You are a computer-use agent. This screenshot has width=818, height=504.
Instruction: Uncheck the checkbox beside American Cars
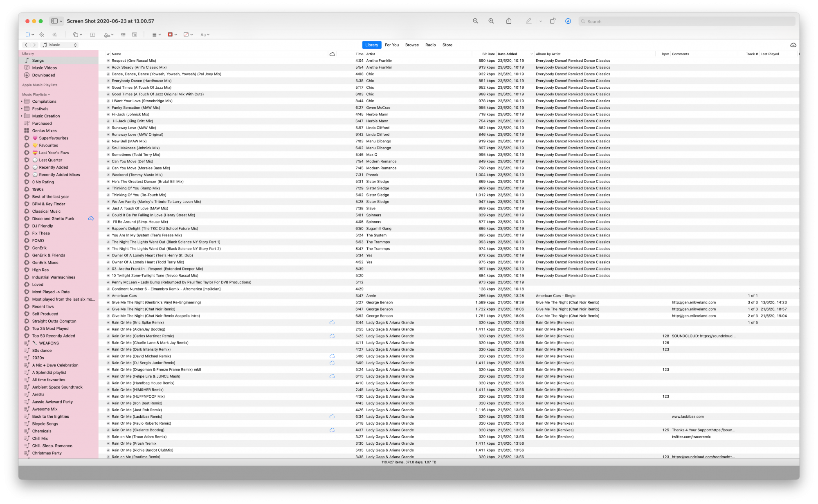click(108, 296)
